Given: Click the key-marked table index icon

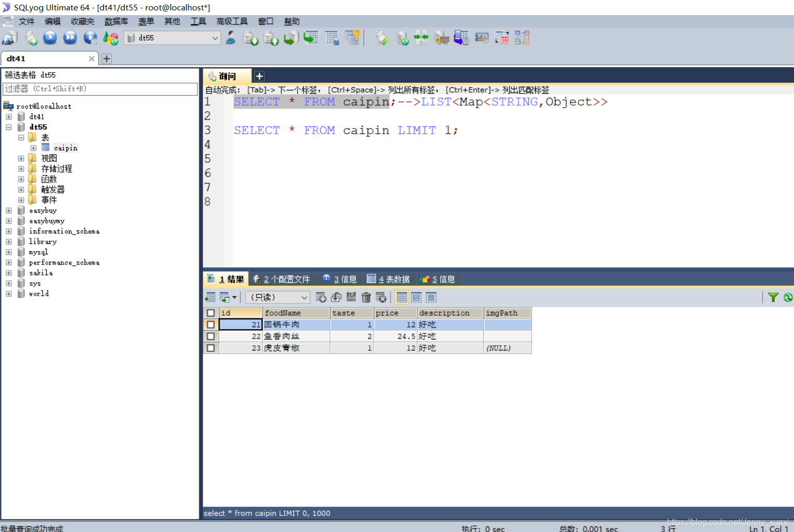Looking at the screenshot, I should point(352,38).
